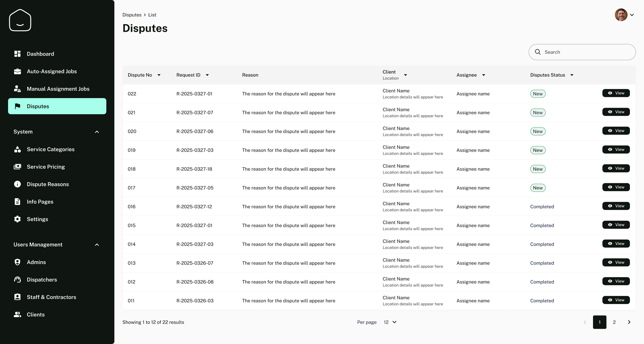The width and height of the screenshot is (644, 344).
Task: Open the Clients menu item
Action: click(x=36, y=314)
